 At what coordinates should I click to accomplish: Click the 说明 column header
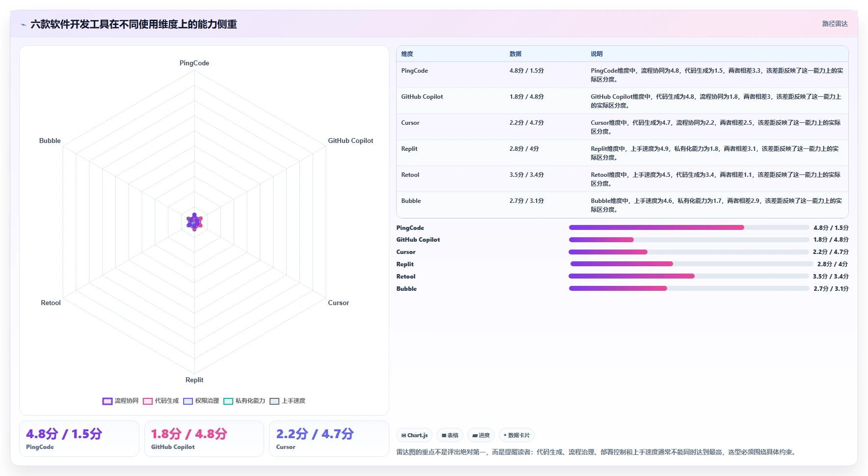(597, 54)
